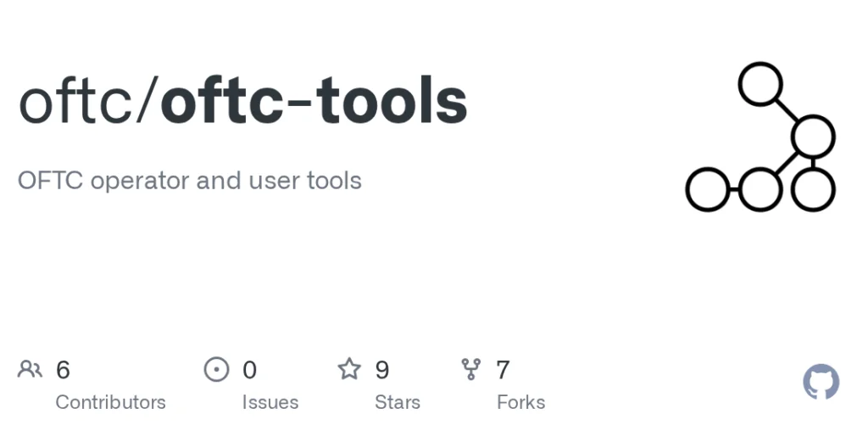Click the leftmost circle of the graph logo

click(707, 189)
